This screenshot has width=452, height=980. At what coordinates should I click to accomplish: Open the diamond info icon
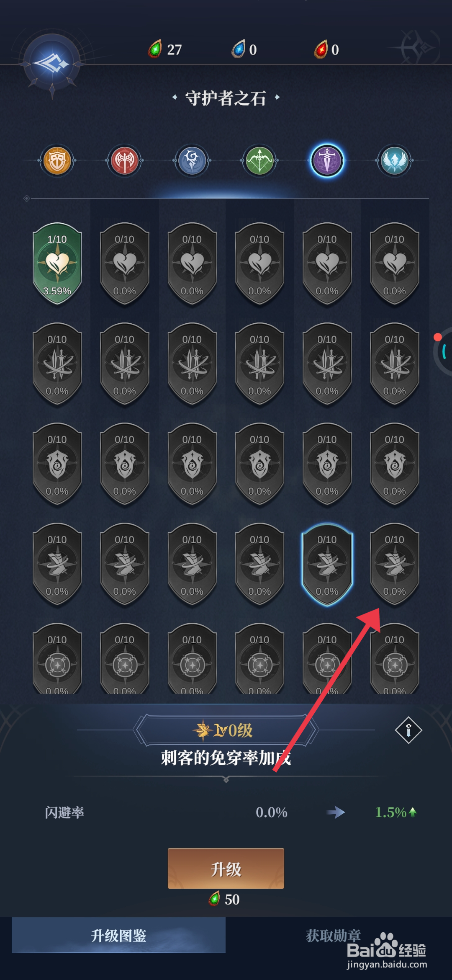(408, 730)
